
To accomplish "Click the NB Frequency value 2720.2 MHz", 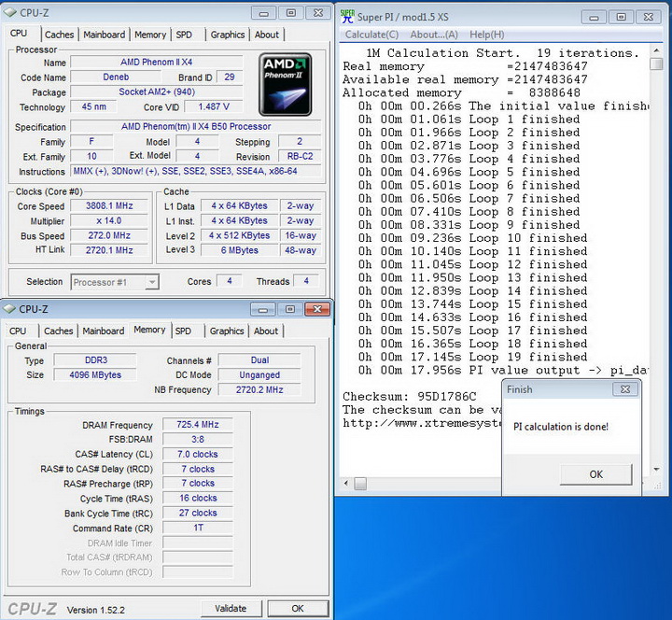I will 259,389.
